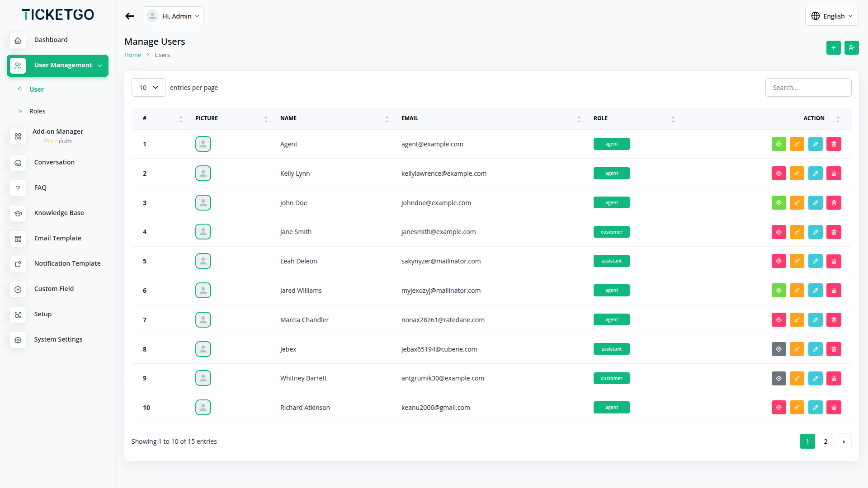Toggle the green diamond sign button for Agent
This screenshot has height=488, width=868.
pos(778,144)
